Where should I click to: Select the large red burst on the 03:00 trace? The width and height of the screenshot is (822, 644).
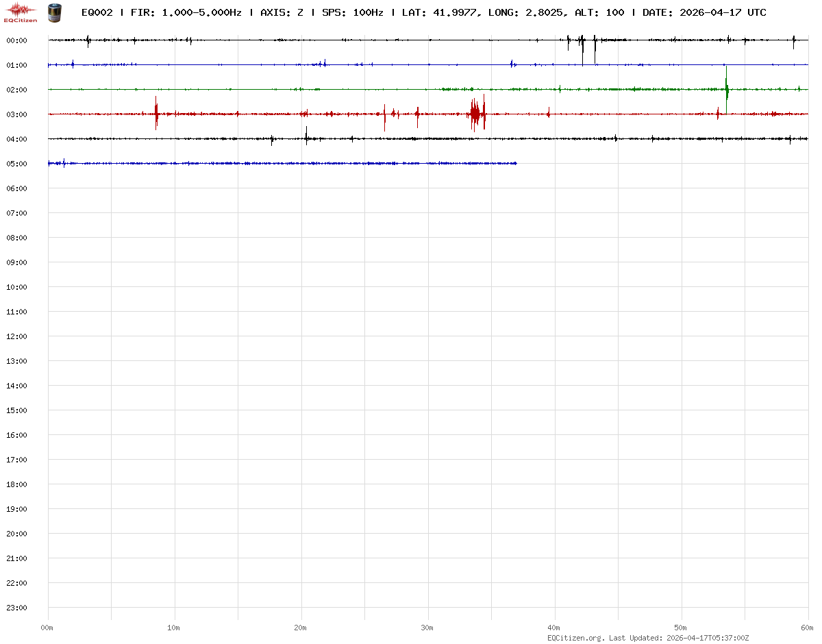[477, 114]
